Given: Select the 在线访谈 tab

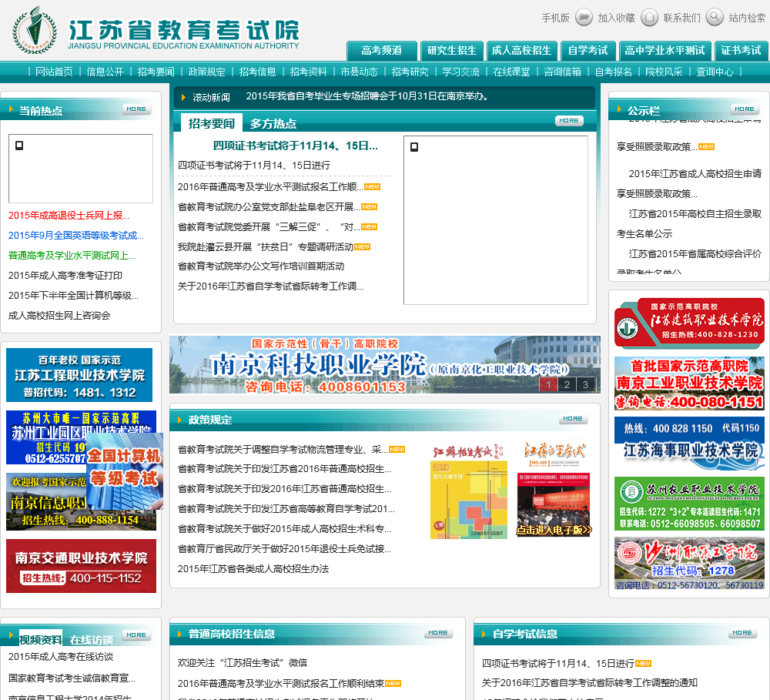Looking at the screenshot, I should coord(91,639).
